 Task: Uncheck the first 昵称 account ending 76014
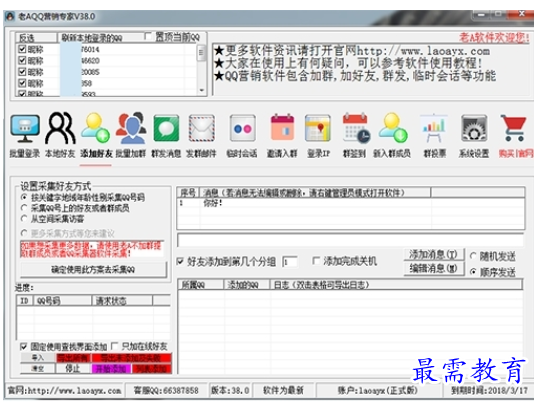pyautogui.click(x=22, y=49)
